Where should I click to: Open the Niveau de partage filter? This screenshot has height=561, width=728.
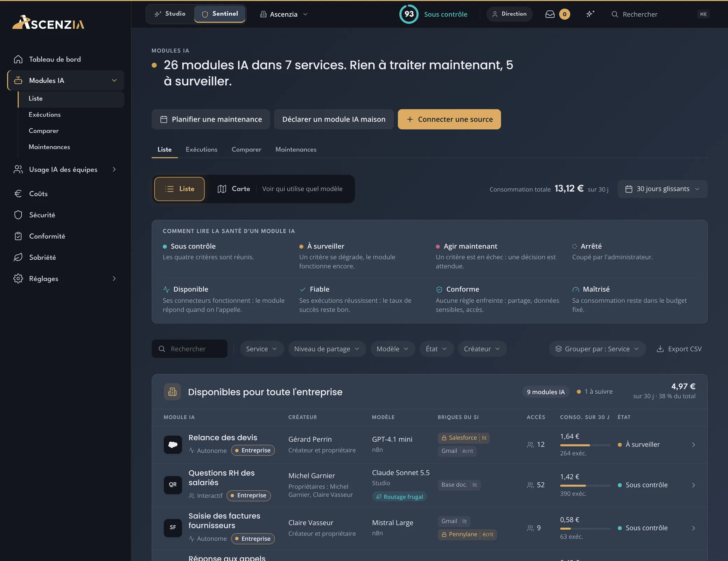click(x=327, y=349)
